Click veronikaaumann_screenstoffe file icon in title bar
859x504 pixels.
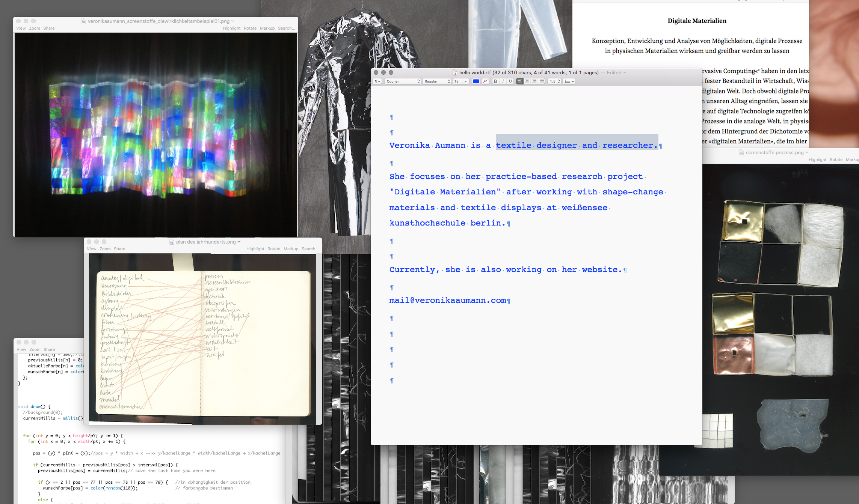tap(83, 21)
